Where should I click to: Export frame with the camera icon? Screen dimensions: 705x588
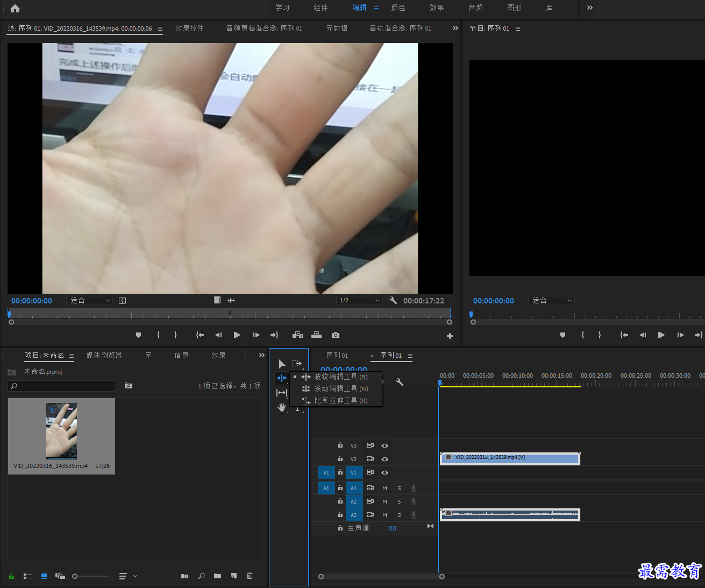336,335
